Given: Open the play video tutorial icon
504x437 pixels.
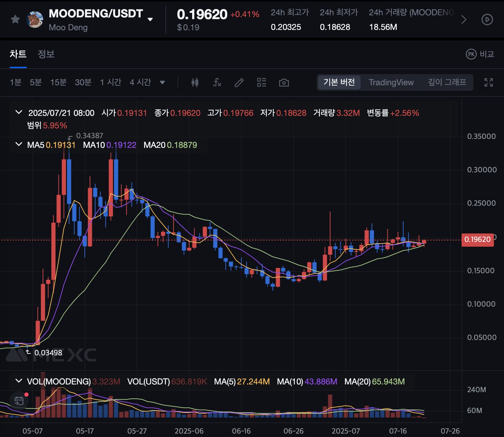Looking at the screenshot, I should [x=487, y=19].
